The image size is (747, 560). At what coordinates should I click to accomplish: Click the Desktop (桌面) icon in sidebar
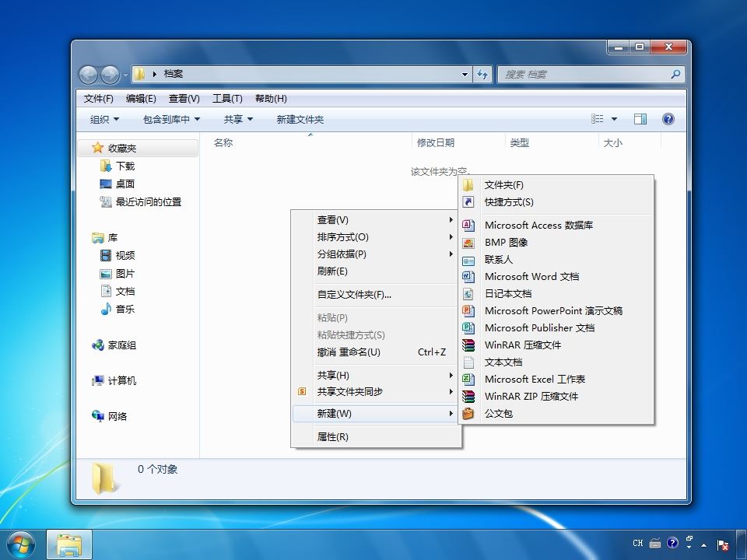106,184
